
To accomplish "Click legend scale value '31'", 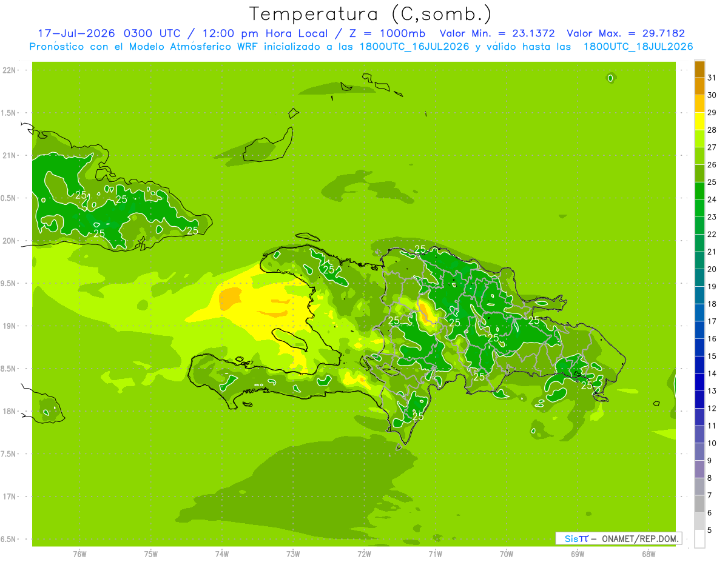I will pos(712,78).
